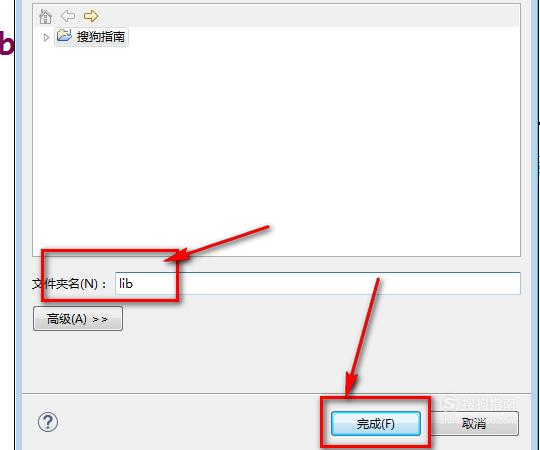Focus the 文件夹名 folder name field
The height and width of the screenshot is (450, 540).
318,283
